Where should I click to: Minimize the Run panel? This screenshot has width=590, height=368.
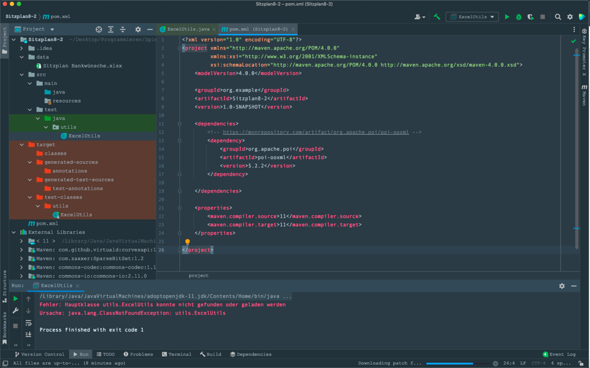tap(574, 286)
